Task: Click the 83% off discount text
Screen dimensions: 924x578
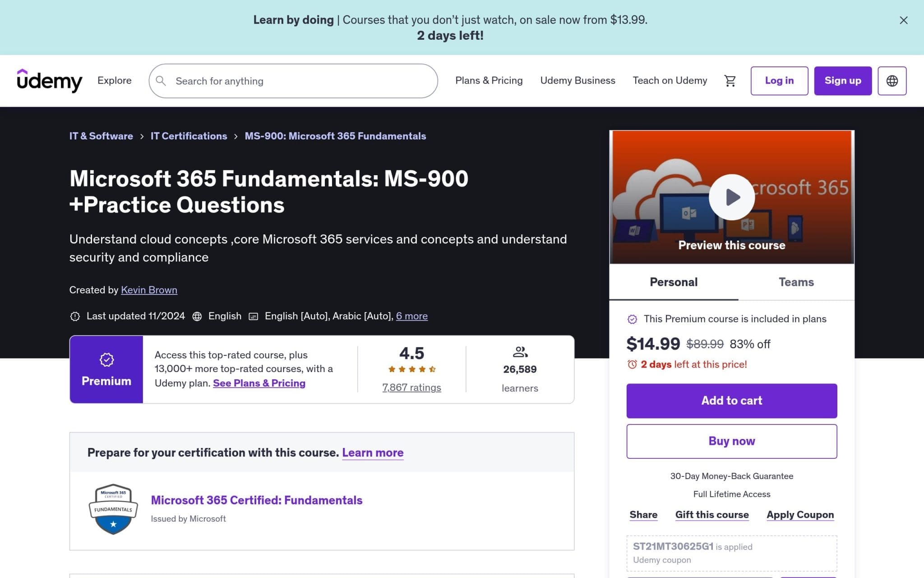Action: 750,344
